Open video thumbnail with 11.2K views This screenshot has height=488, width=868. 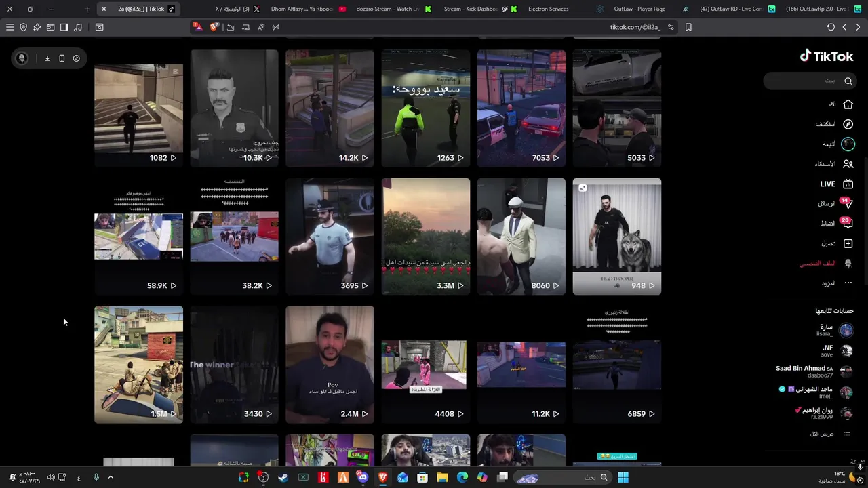coord(521,365)
